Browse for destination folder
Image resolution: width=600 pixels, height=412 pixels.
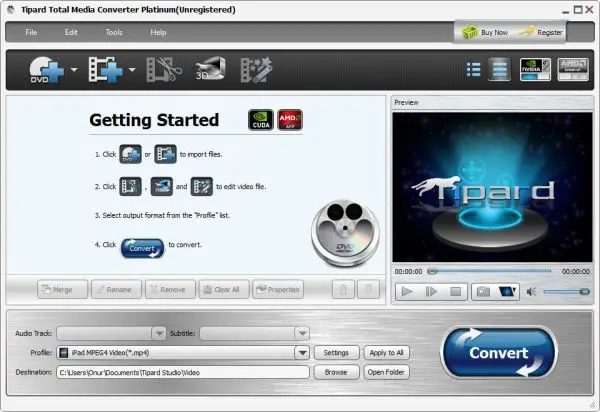coord(336,372)
